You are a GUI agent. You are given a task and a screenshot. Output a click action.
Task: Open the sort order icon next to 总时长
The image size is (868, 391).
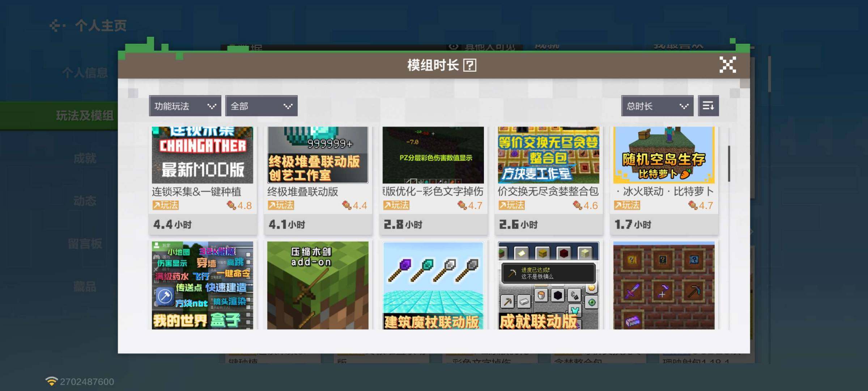point(709,106)
